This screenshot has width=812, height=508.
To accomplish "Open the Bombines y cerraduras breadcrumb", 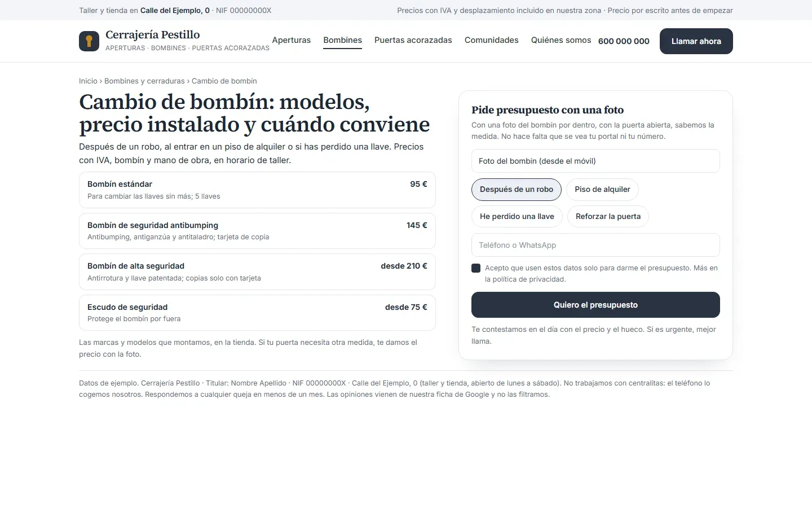I will pos(144,81).
